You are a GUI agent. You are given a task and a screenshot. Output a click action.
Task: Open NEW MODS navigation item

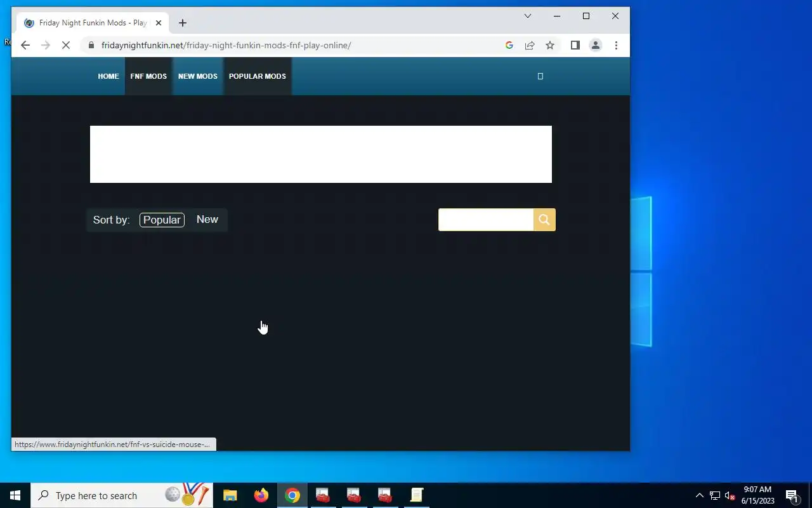(198, 76)
